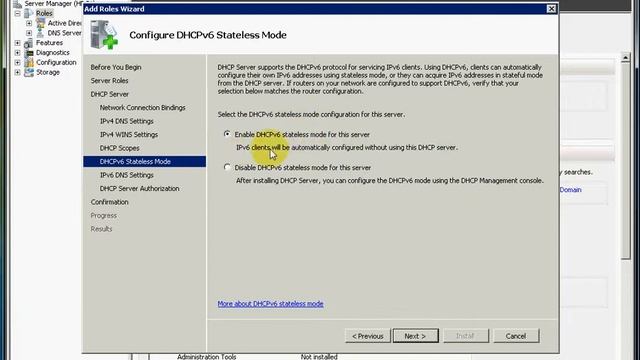
Task: Expand Active Directory node in Server Manager
Action: point(29,23)
